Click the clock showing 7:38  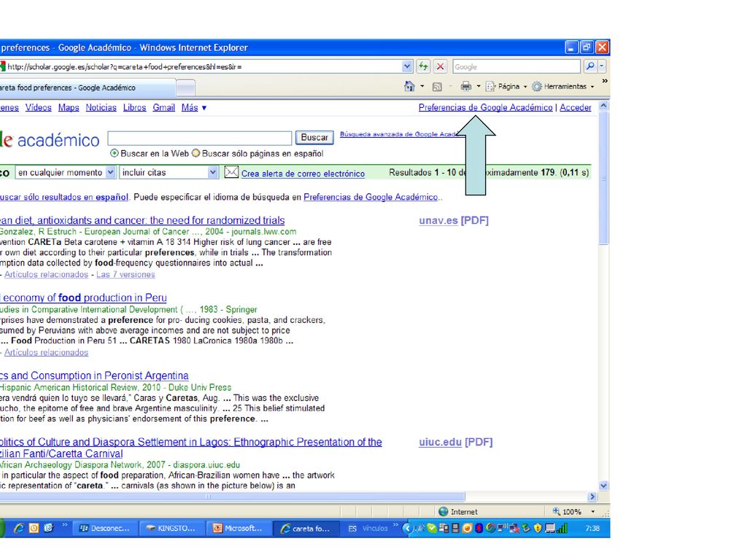pyautogui.click(x=592, y=528)
